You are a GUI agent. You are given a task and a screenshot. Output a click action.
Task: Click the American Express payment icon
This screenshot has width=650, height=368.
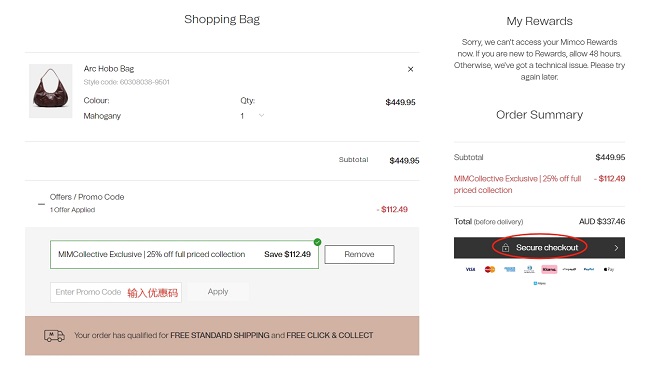509,269
